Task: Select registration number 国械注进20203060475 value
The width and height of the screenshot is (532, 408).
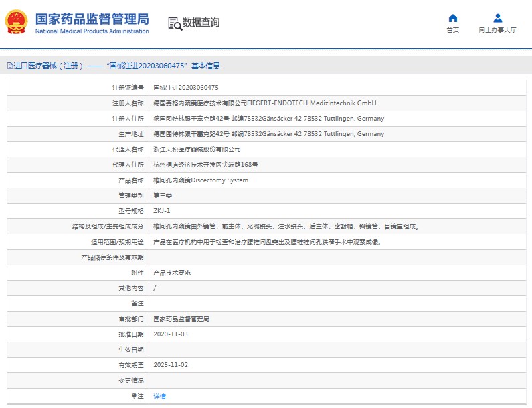Action: [x=186, y=88]
